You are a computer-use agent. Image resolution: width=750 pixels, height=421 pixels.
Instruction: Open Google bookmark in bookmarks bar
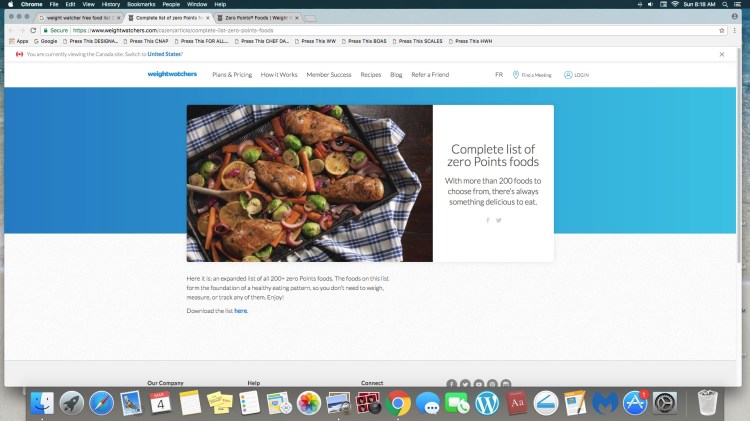pos(45,41)
